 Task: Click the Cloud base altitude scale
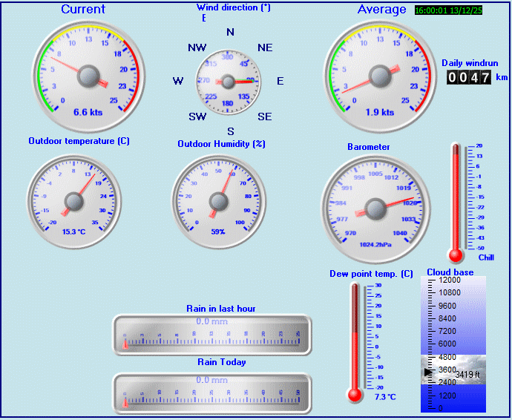click(x=453, y=344)
